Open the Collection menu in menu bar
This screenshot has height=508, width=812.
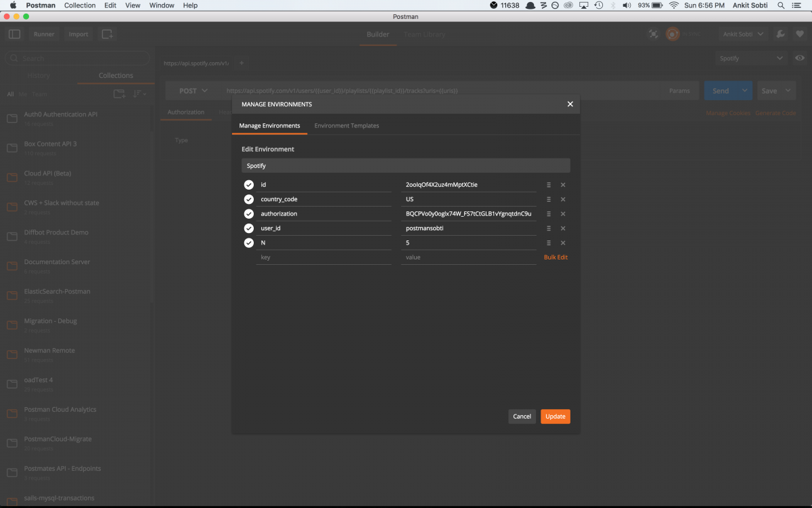(80, 5)
